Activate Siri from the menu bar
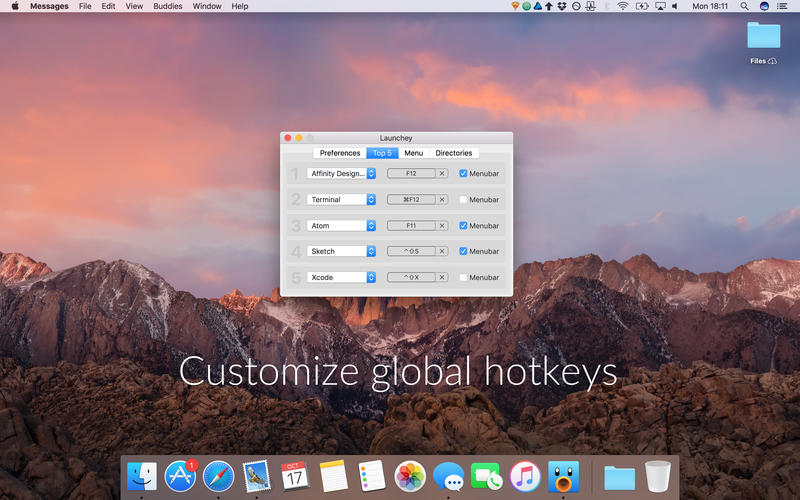The width and height of the screenshot is (800, 500). pyautogui.click(x=764, y=6)
